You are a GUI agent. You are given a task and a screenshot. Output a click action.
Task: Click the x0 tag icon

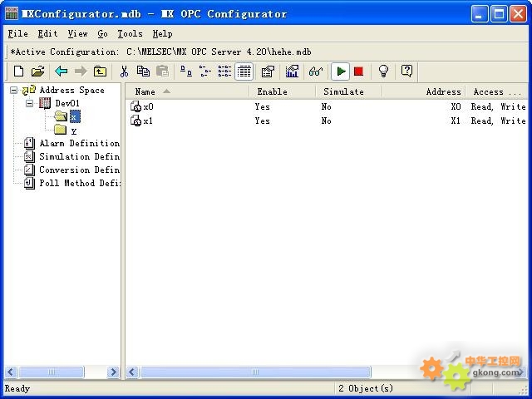136,106
